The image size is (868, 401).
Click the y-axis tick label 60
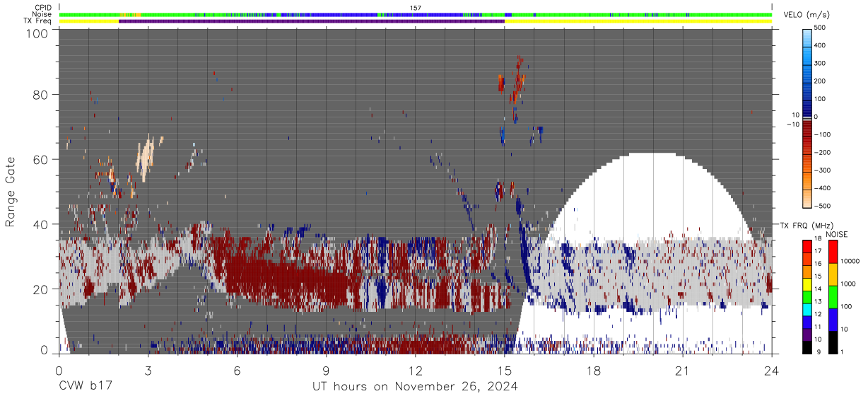[40, 159]
